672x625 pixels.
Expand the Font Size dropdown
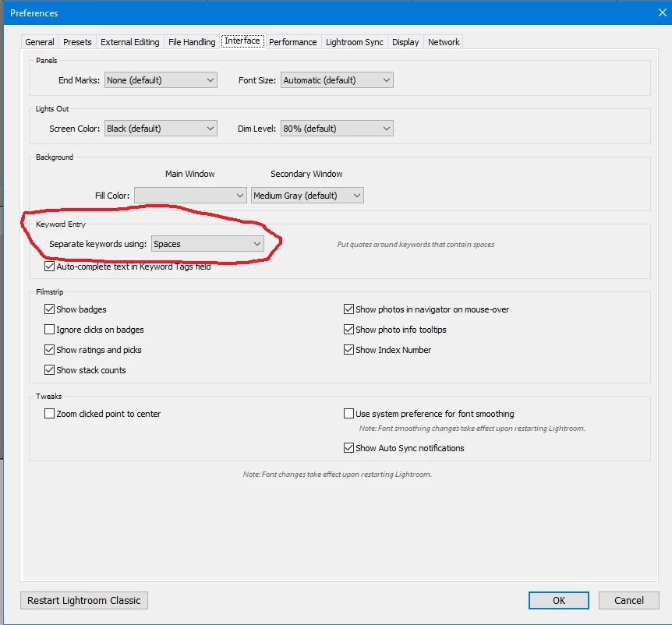337,80
